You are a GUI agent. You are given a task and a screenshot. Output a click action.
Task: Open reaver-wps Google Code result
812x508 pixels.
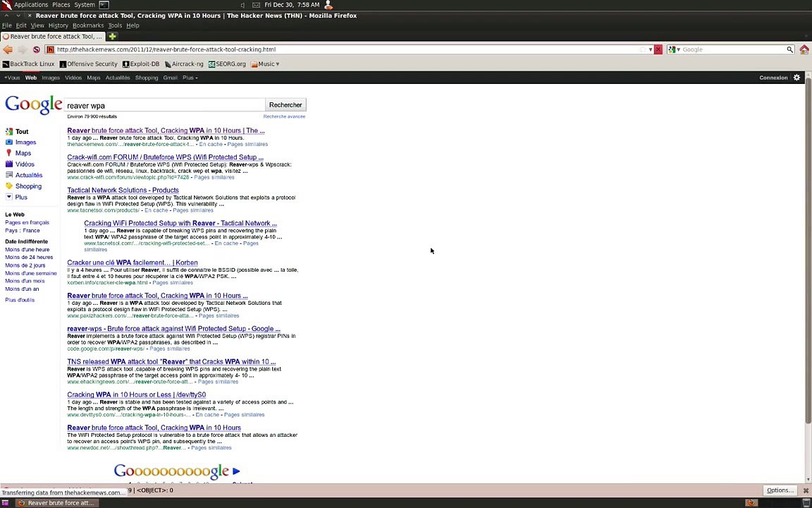click(x=173, y=329)
